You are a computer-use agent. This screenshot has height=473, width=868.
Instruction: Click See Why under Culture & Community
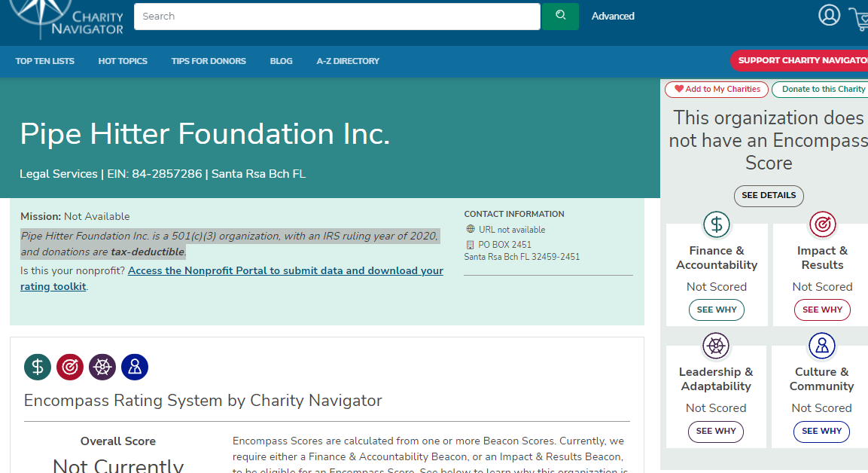(821, 432)
